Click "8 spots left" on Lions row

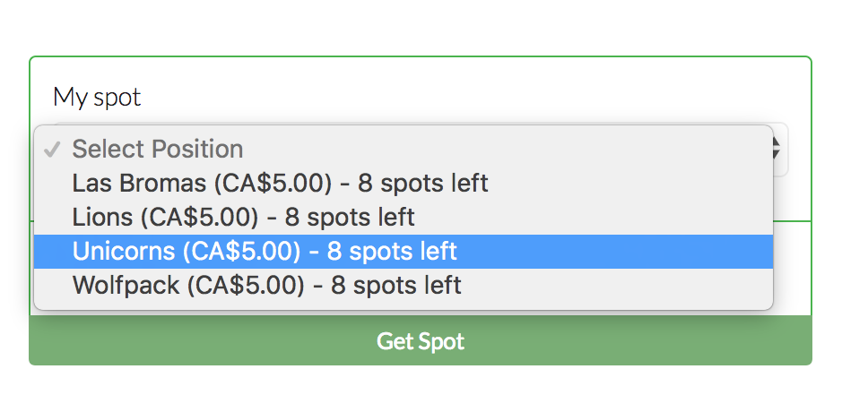350,218
